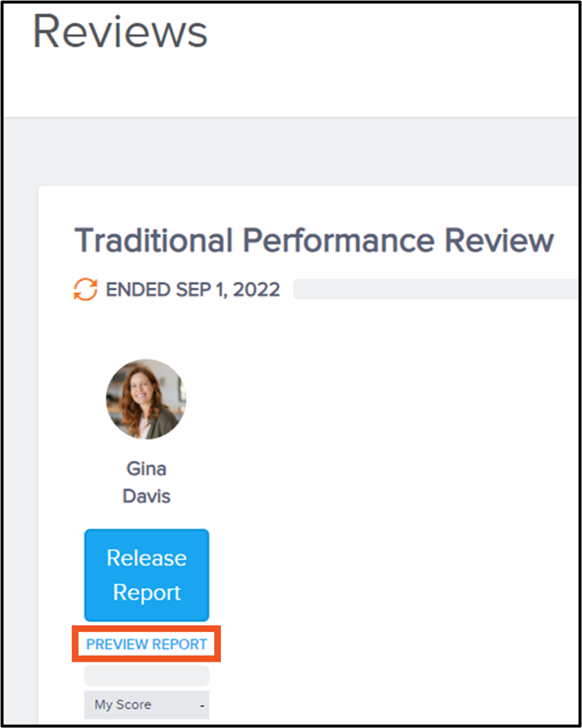
Task: Click the Release Report button for Gina Davis
Action: click(146, 575)
